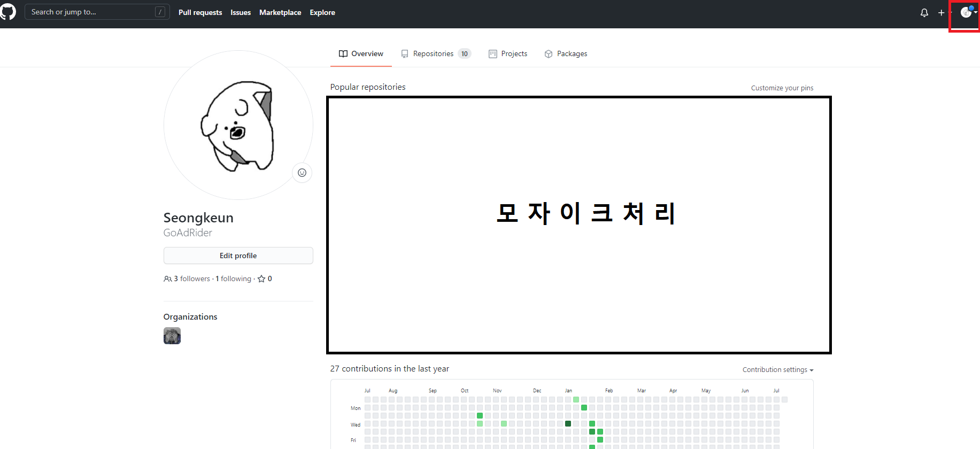The width and height of the screenshot is (980, 449).
Task: Click the Seongkeun profile name
Action: (198, 218)
